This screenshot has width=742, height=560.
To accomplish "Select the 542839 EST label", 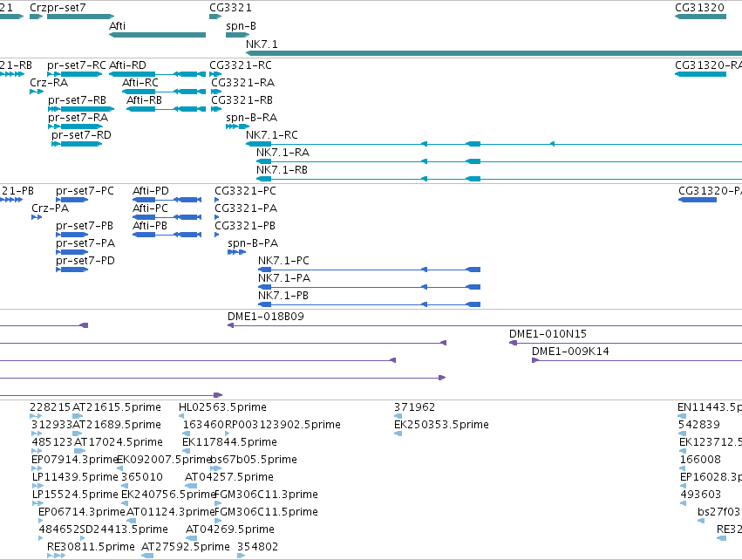I will point(699,425).
